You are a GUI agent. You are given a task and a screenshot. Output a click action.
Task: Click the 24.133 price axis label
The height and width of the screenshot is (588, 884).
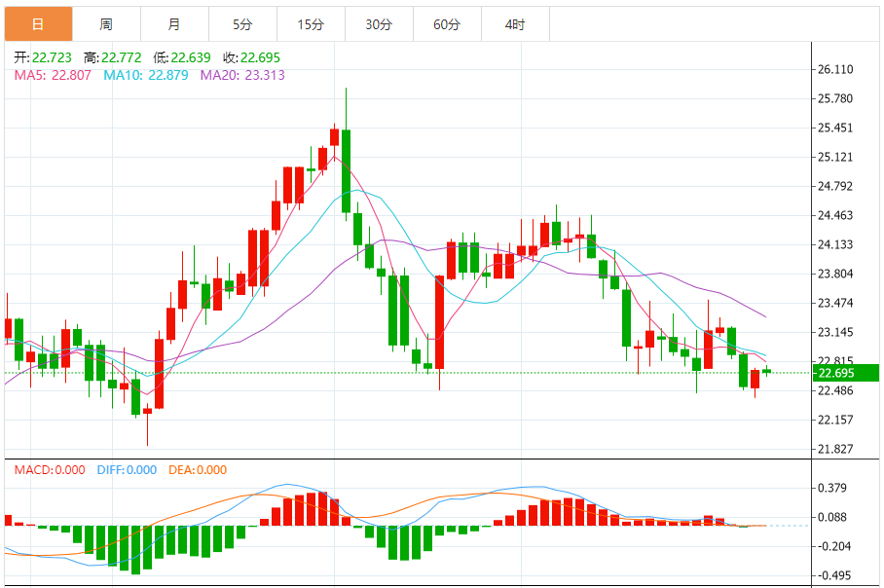[x=835, y=244]
